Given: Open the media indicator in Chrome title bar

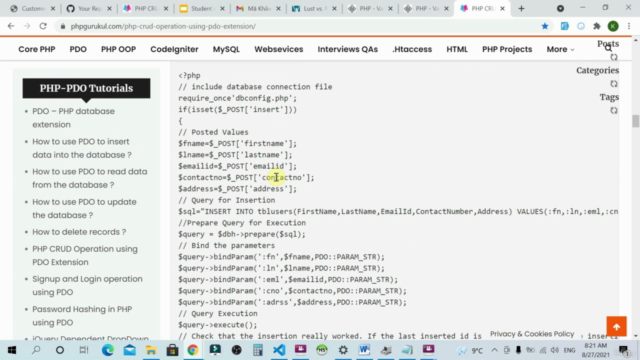Looking at the screenshot, I should [x=560, y=8].
